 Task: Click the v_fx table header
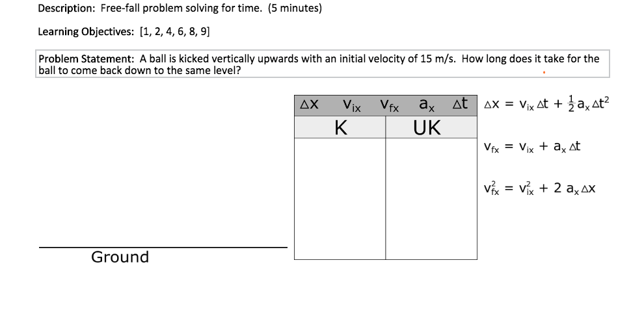coord(390,105)
